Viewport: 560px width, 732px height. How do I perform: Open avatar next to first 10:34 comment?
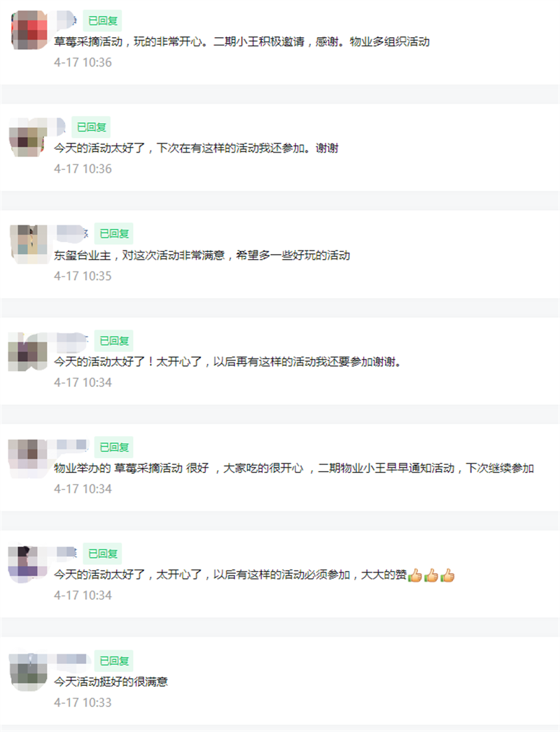click(x=29, y=351)
